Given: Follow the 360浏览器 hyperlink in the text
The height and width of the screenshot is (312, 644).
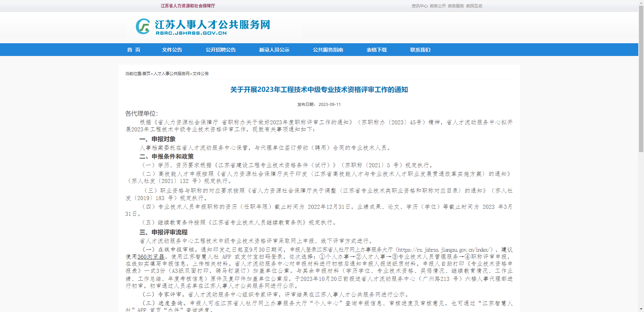Looking at the screenshot, I should 151,257.
